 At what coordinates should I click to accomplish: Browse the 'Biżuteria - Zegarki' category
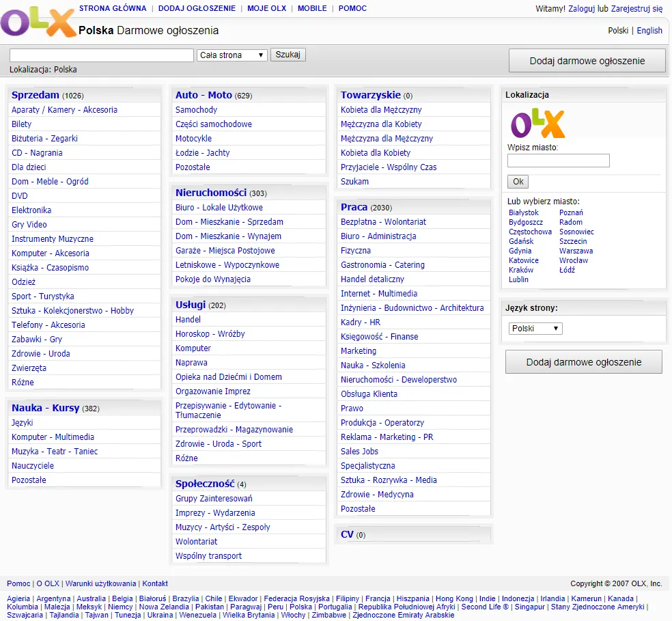pos(44,139)
